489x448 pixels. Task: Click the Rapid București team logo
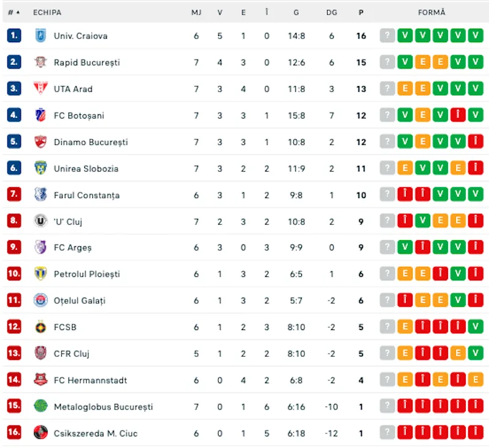(x=40, y=62)
